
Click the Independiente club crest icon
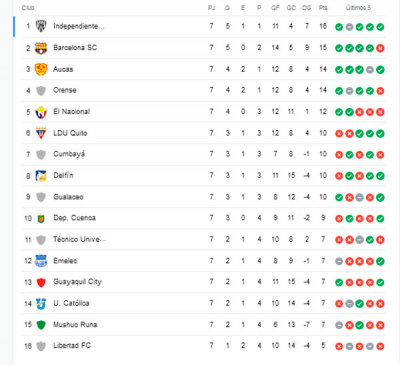pyautogui.click(x=41, y=26)
